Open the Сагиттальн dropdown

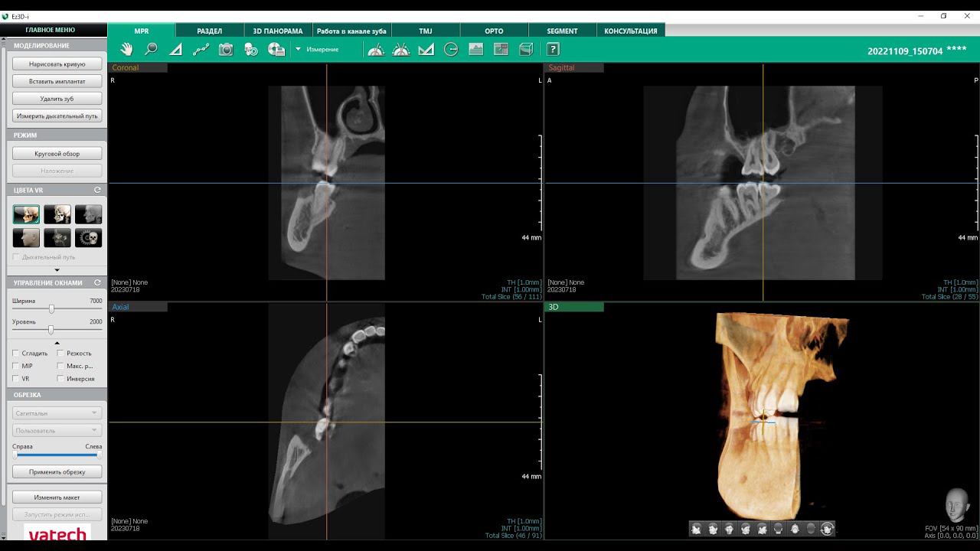pyautogui.click(x=57, y=413)
